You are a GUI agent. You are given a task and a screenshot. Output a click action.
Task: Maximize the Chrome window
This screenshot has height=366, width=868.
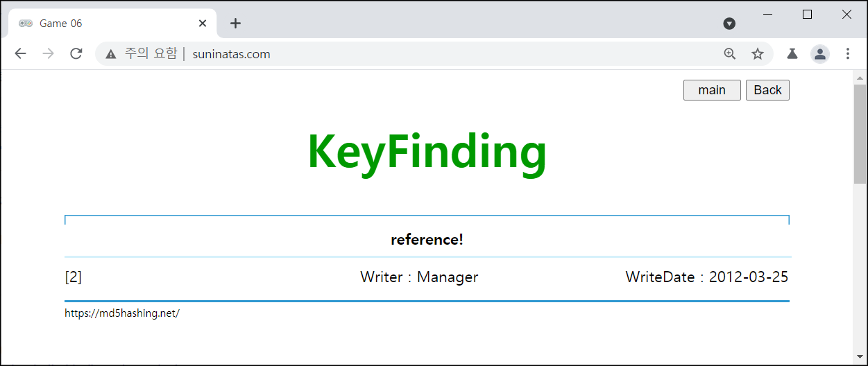[x=807, y=14]
